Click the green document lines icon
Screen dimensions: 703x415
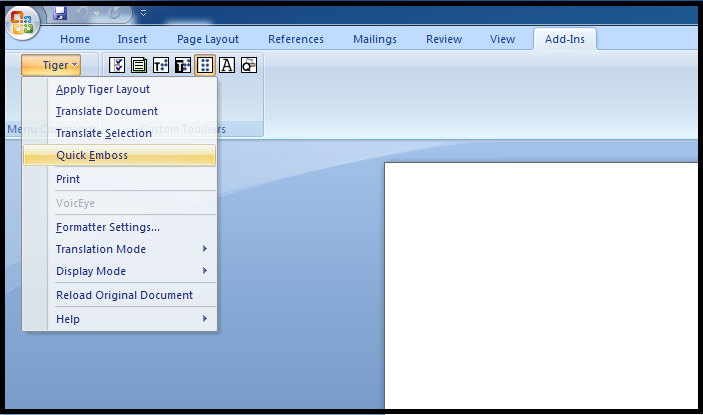tap(139, 65)
